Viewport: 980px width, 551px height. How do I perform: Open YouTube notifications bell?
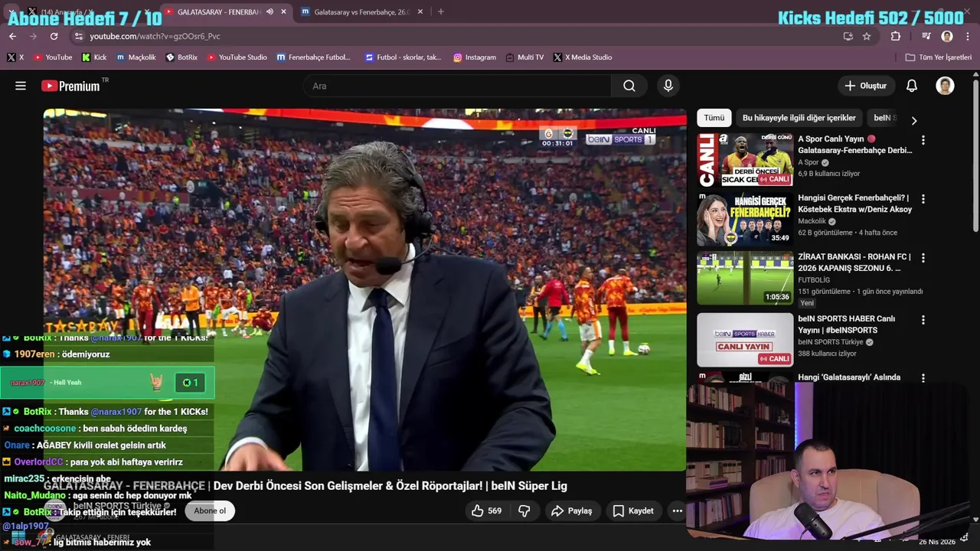click(x=912, y=86)
